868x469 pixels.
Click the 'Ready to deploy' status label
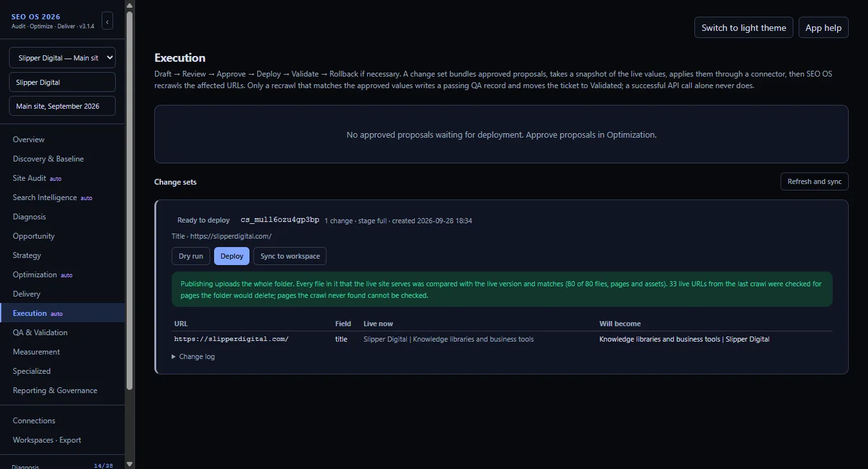click(x=203, y=220)
